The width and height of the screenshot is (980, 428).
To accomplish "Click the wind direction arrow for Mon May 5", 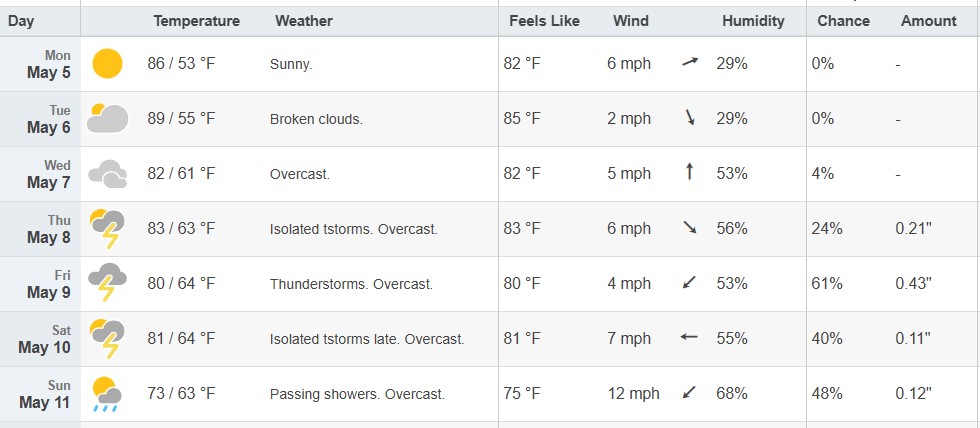I will pos(690,62).
